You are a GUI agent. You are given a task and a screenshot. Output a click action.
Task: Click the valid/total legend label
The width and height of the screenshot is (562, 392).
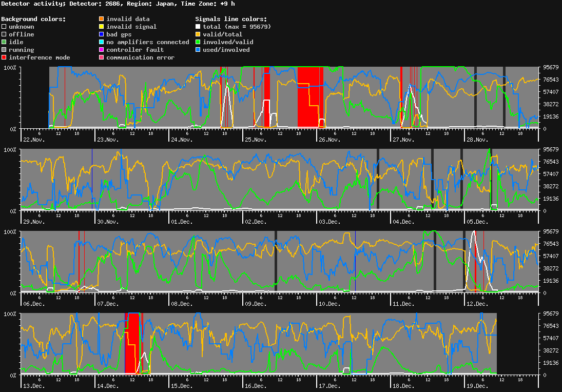point(222,34)
